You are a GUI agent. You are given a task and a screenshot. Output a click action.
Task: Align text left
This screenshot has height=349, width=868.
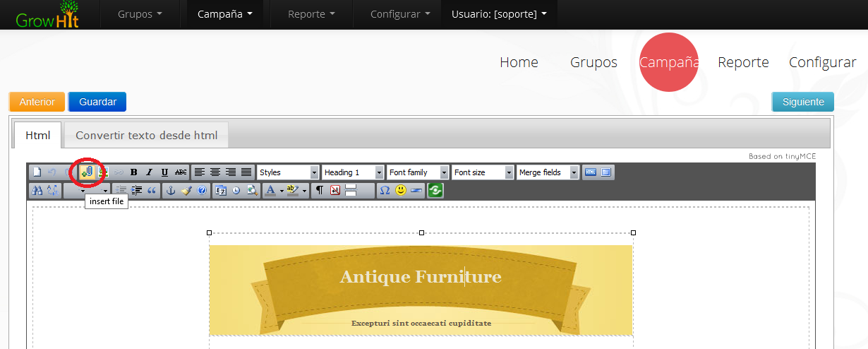pyautogui.click(x=200, y=172)
